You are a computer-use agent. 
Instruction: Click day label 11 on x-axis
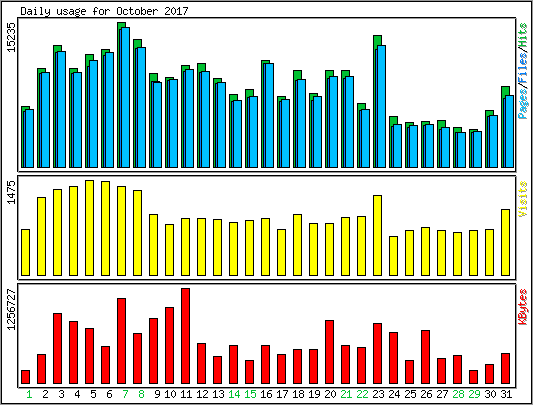click(186, 394)
